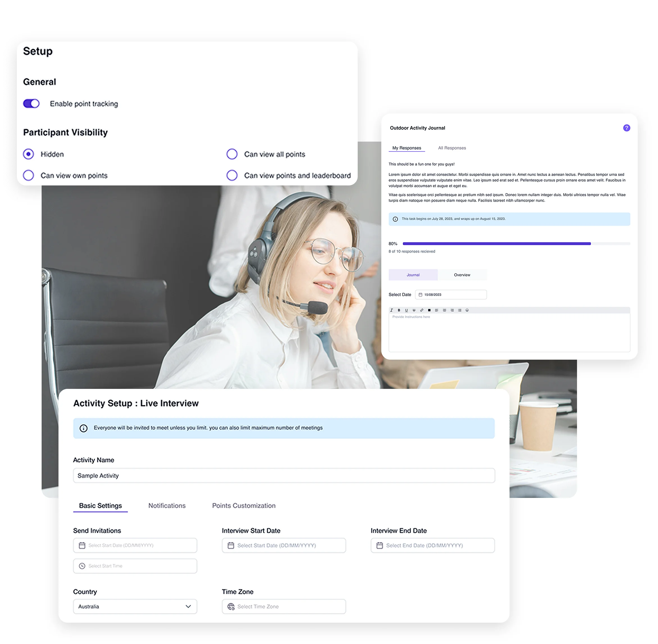Open the Country dropdown showing Australia
This screenshot has height=644, width=658.
point(135,606)
